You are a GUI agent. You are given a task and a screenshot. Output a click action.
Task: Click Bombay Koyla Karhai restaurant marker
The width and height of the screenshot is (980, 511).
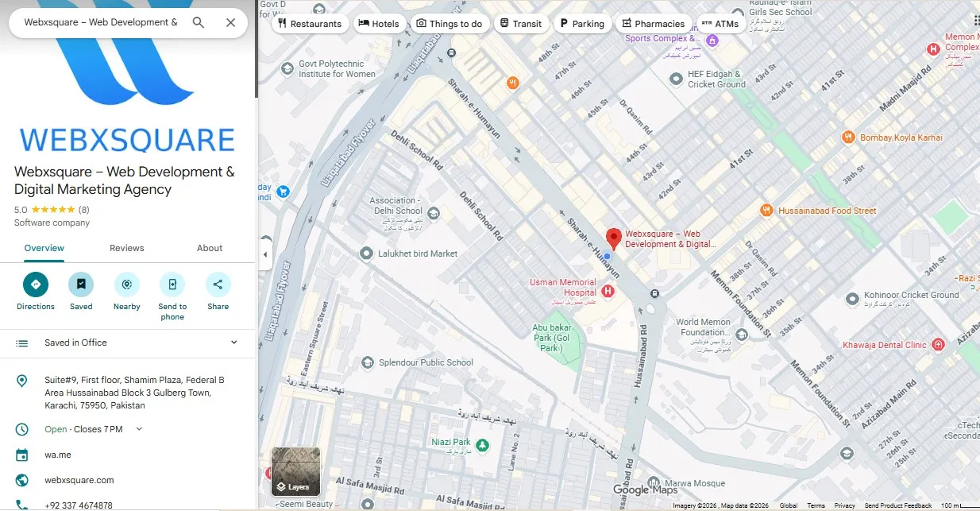[848, 137]
